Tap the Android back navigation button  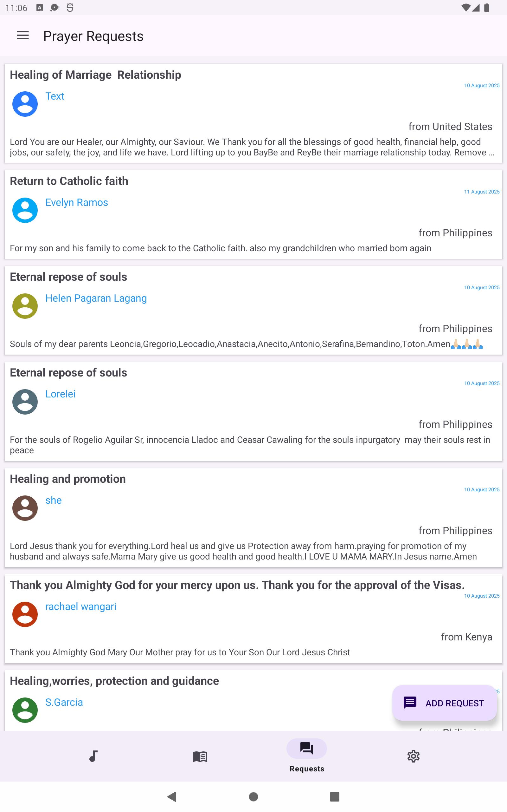pos(172,796)
